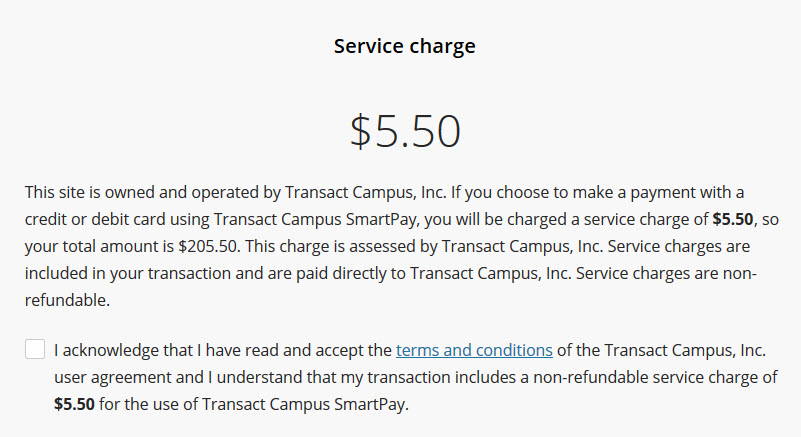Click "This charge is assessed by" text
This screenshot has height=437, width=801.
tap(341, 246)
